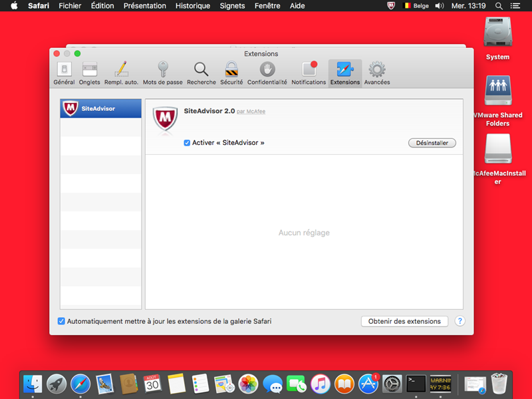Click Safari compass in the Dock
This screenshot has width=532, height=399.
(80, 384)
